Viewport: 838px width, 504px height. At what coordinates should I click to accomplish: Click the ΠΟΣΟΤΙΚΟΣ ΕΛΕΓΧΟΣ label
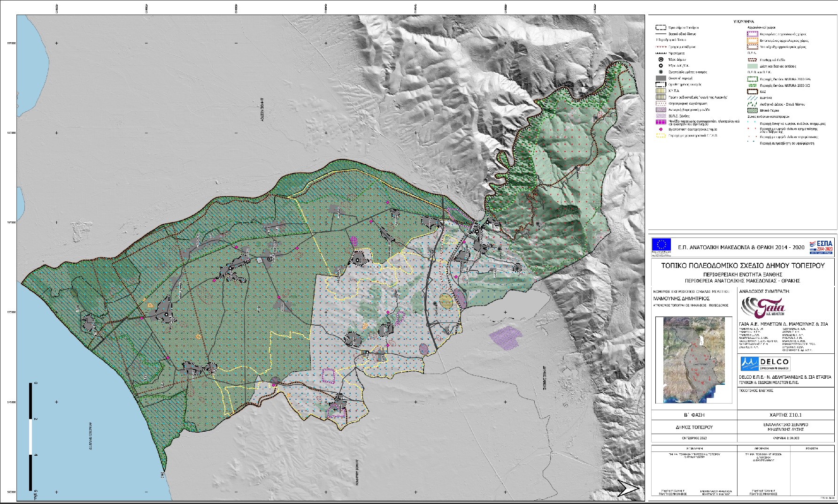756,390
